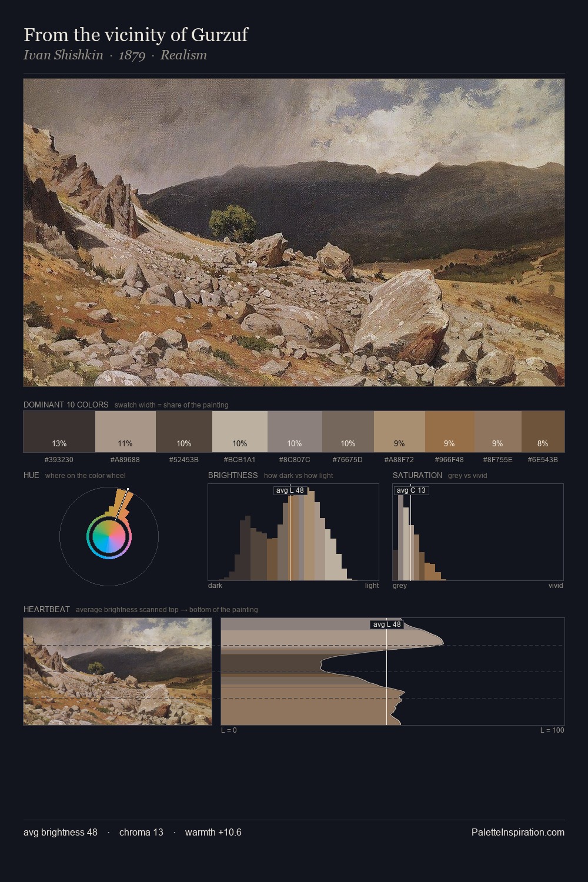This screenshot has width=588, height=882.
Task: Click the hex code text '#6E543B'
Action: tap(543, 460)
